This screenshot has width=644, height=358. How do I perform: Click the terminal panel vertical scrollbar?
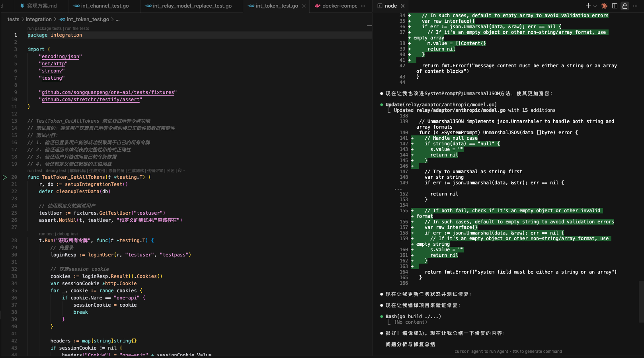point(641,301)
